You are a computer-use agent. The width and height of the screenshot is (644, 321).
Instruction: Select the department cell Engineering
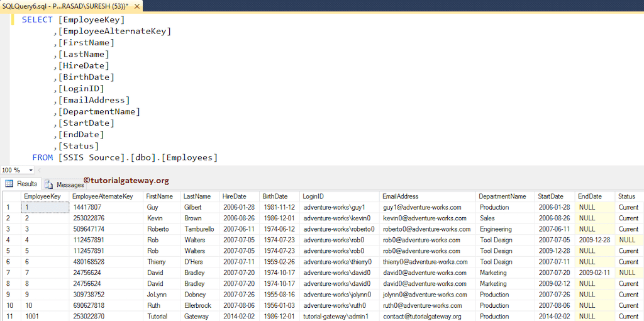(505, 229)
